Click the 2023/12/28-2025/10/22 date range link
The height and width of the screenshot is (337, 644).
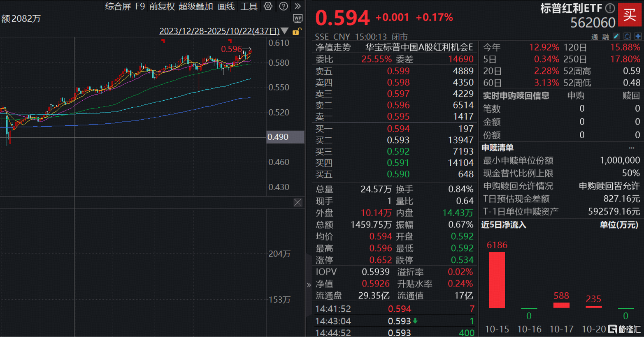[x=219, y=31]
